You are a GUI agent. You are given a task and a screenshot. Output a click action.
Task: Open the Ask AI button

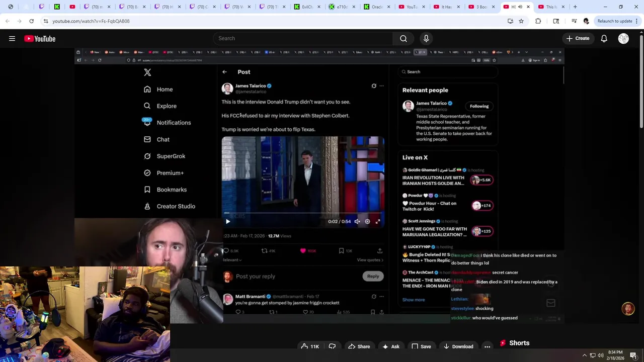pyautogui.click(x=391, y=346)
